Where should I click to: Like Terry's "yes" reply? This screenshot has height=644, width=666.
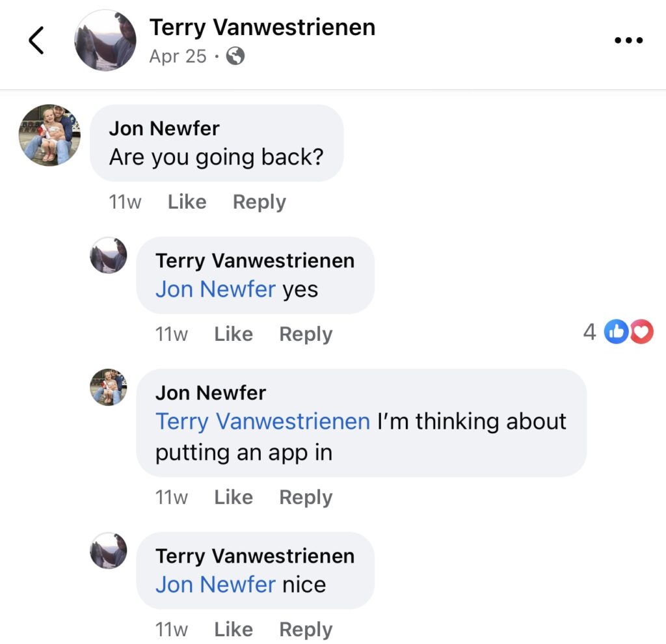(233, 334)
